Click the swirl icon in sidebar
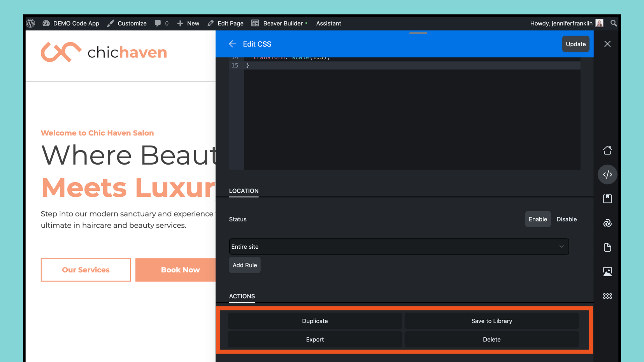The height and width of the screenshot is (362, 644). click(x=607, y=223)
